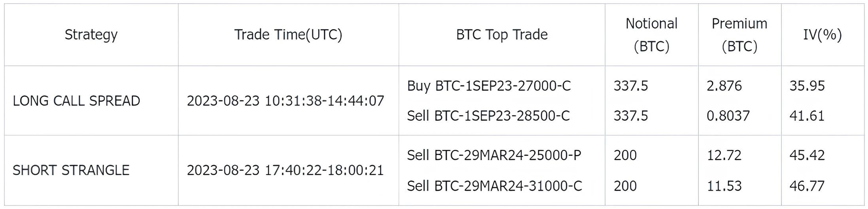Click the Trade Time(UTC) column header
The image size is (868, 209).
click(x=288, y=35)
